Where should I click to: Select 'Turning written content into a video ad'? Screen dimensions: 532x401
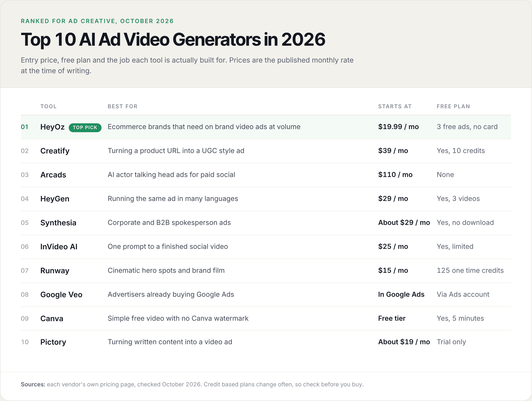(x=170, y=342)
